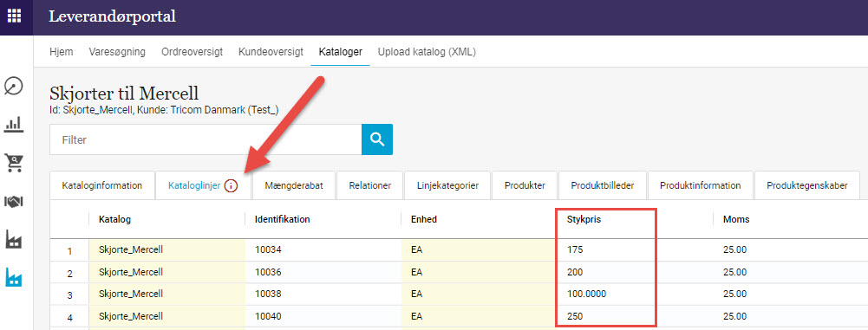Image resolution: width=868 pixels, height=330 pixels.
Task: Select the blue factory sidebar icon
Action: [13, 279]
